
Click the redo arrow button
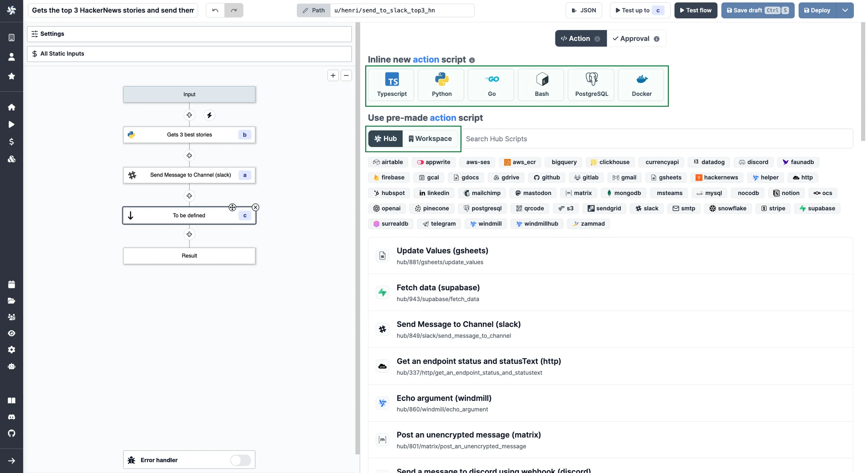point(234,10)
